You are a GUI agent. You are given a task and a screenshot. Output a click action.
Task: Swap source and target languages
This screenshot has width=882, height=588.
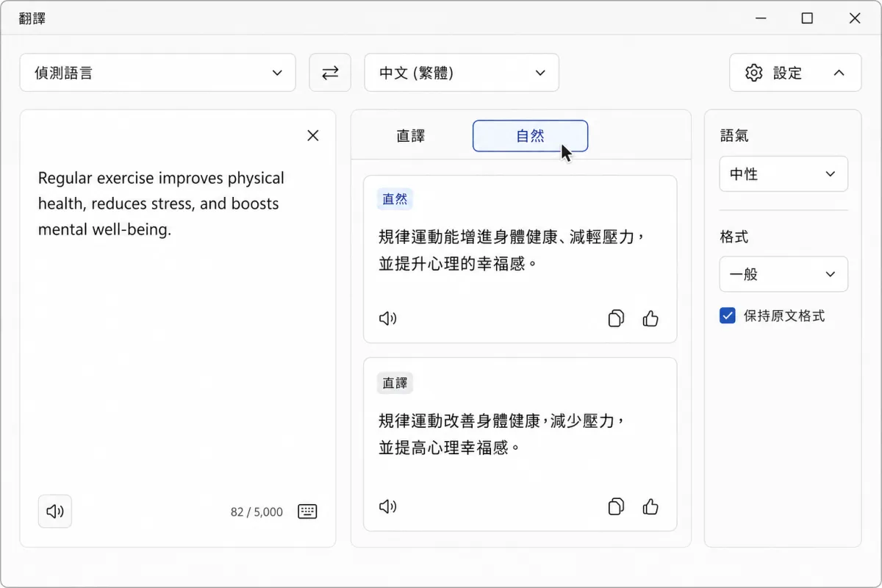pyautogui.click(x=330, y=73)
